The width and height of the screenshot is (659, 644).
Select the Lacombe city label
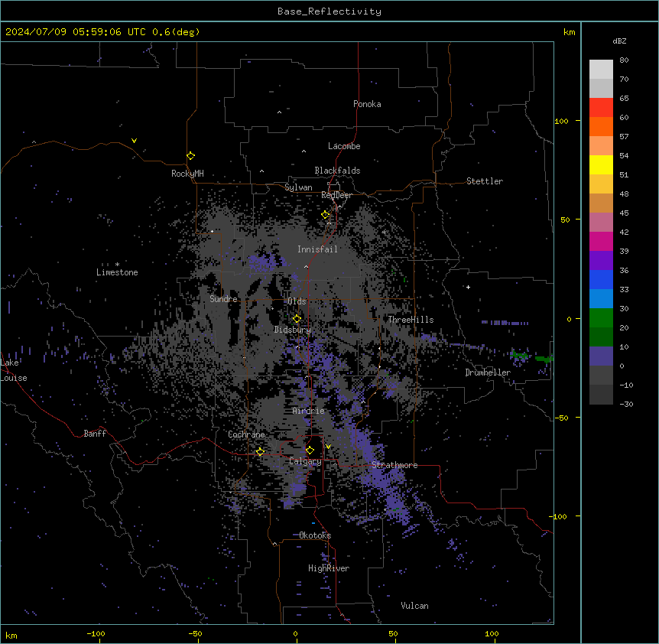(x=344, y=146)
